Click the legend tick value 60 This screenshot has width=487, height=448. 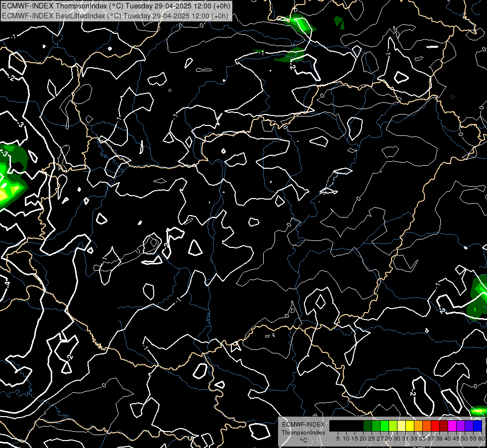coord(482,439)
